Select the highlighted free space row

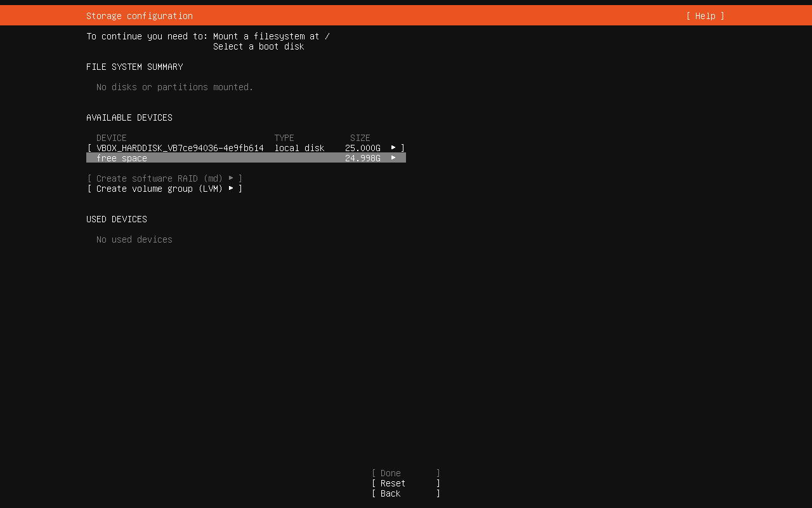coord(246,158)
